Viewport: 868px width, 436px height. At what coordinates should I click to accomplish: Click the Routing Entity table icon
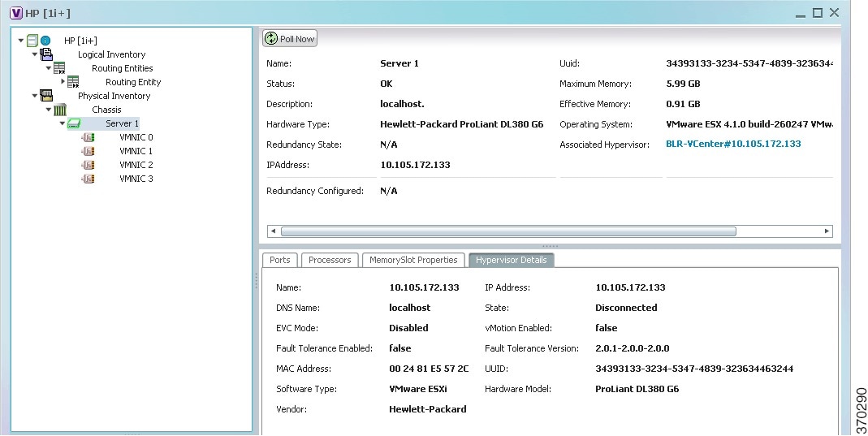click(73, 82)
